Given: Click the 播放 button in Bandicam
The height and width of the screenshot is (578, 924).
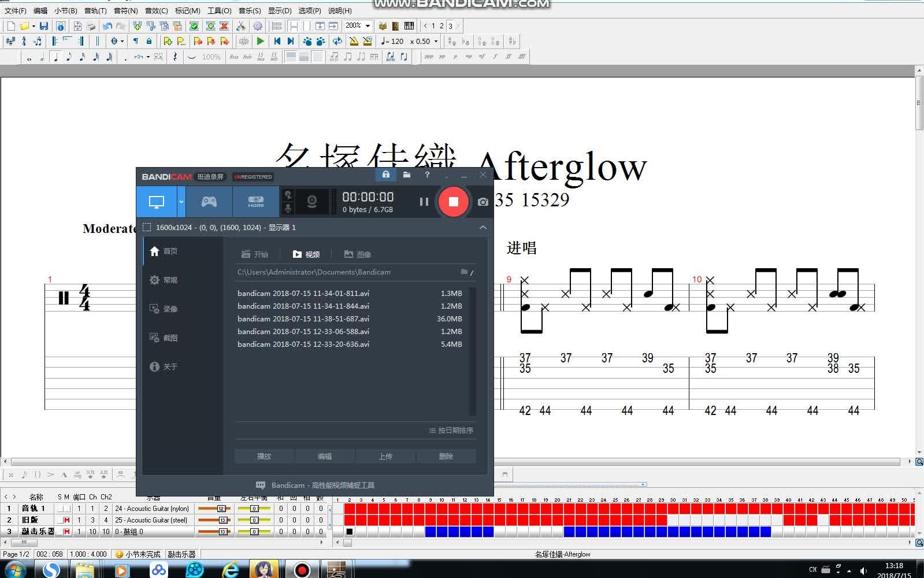Looking at the screenshot, I should (x=264, y=456).
